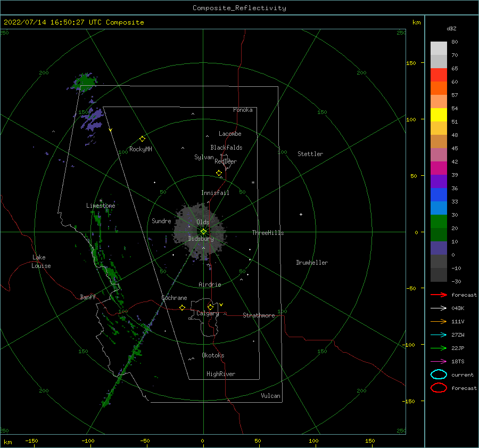This screenshot has height=448, width=479.
Task: Click the Blackfalds label
Action: point(226,148)
